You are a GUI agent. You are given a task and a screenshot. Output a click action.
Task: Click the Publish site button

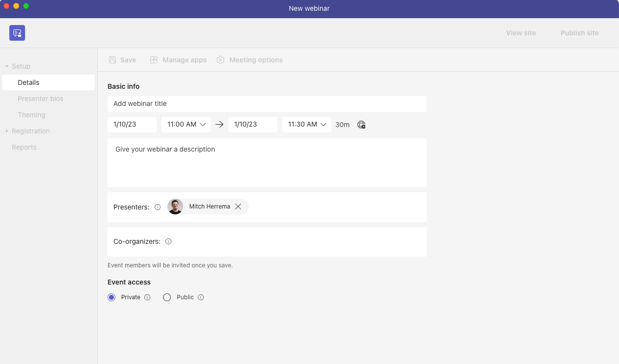(579, 33)
